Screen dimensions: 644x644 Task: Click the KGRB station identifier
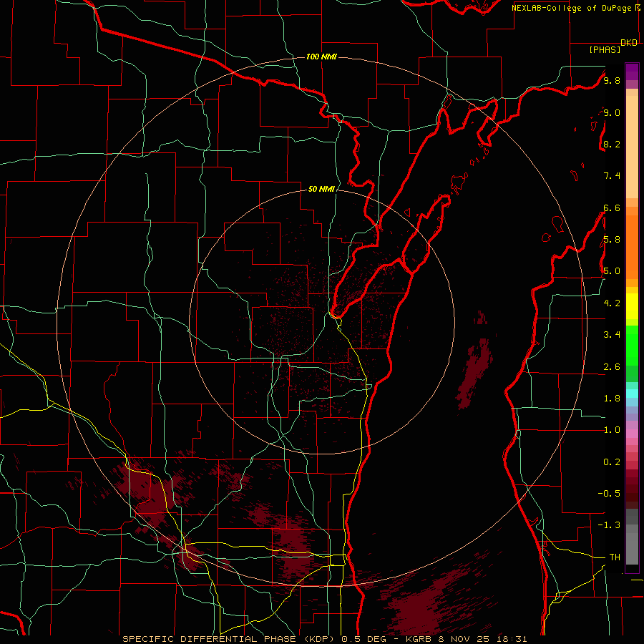tap(418, 639)
